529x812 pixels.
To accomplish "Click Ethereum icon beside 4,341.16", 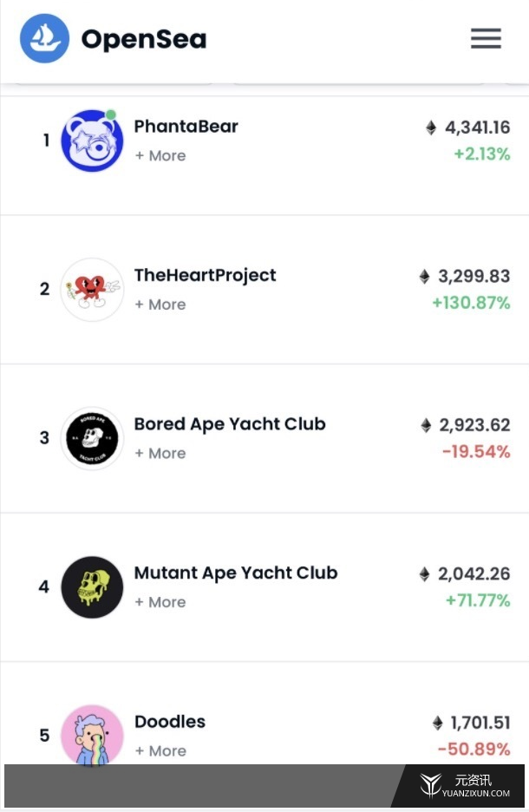I will click(x=431, y=128).
